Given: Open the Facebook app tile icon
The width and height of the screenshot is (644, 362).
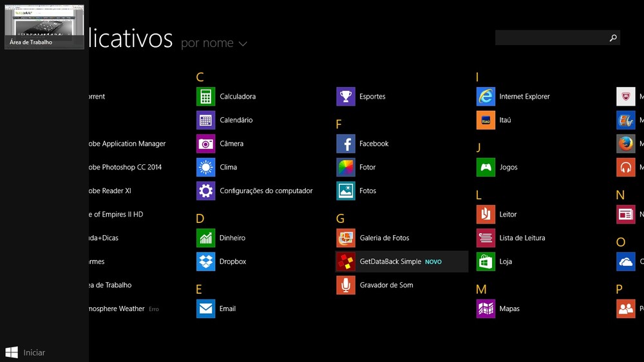Looking at the screenshot, I should [x=346, y=144].
